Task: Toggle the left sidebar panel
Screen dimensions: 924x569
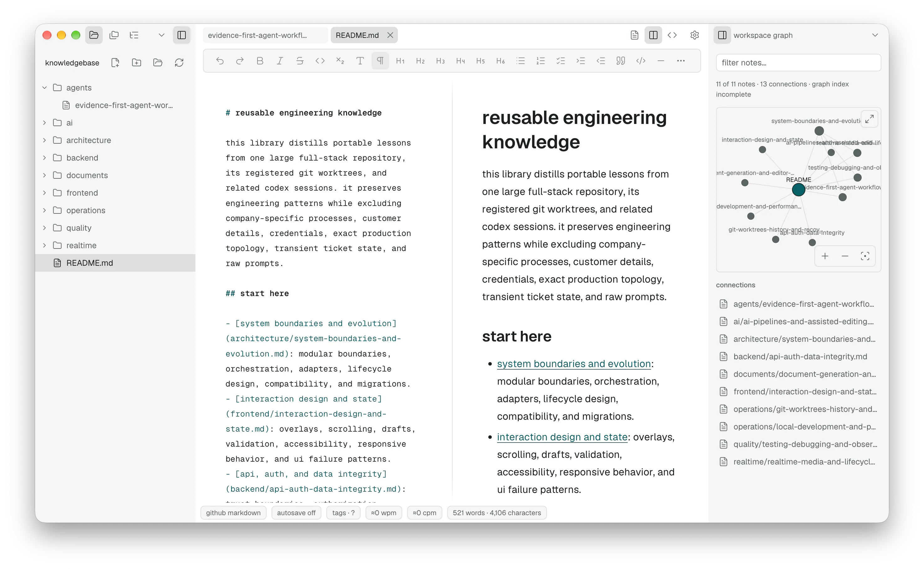Action: click(x=181, y=35)
